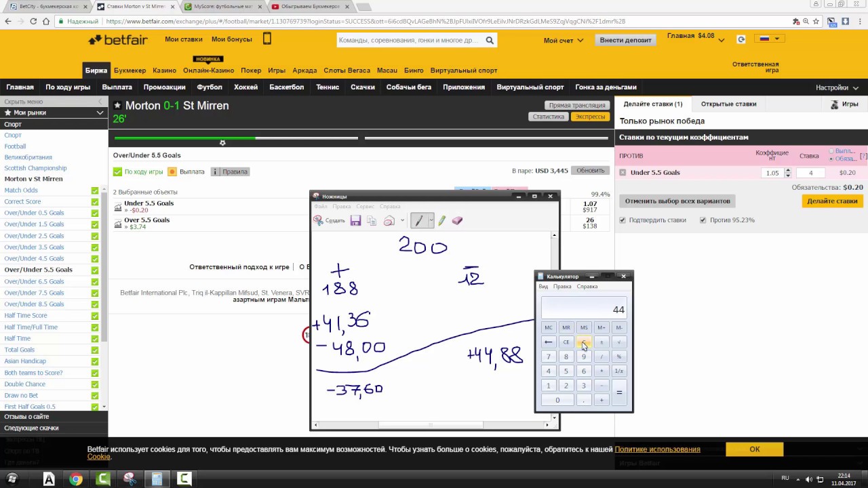Image resolution: width=868 pixels, height=488 pixels.
Task: Select the Eraser tool in Snipping Tool
Action: click(457, 221)
